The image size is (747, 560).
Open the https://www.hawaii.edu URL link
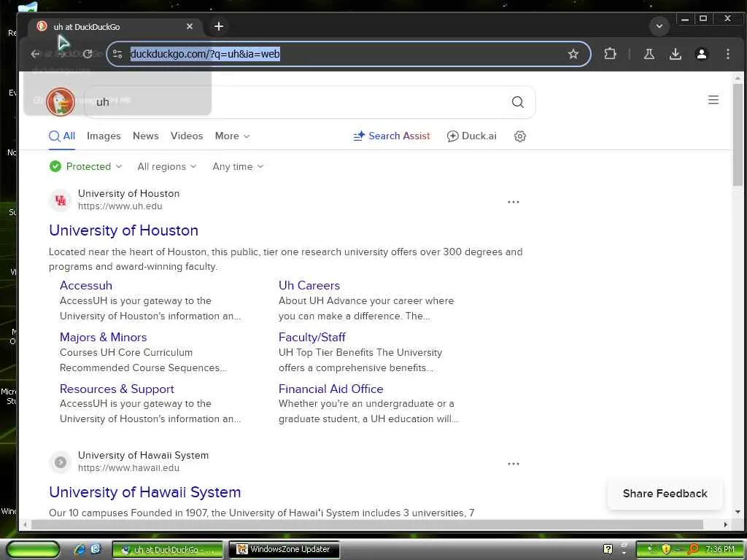(x=128, y=468)
